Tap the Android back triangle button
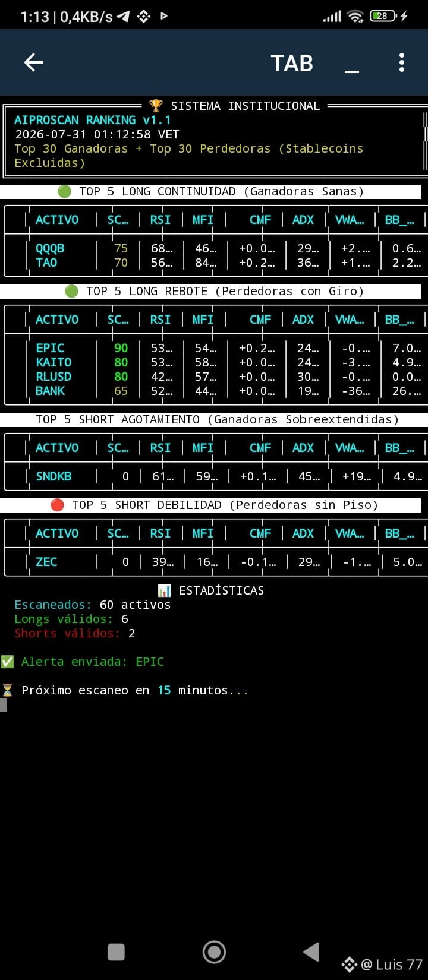 (311, 951)
